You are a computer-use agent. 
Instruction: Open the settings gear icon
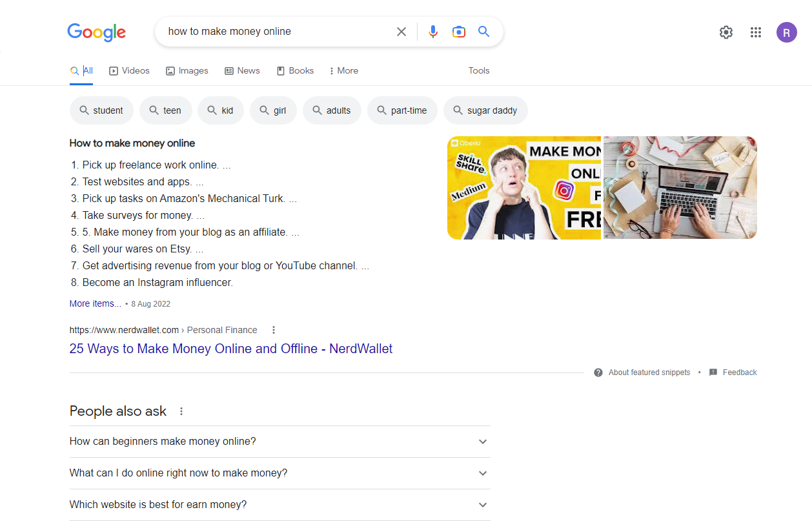[x=726, y=32]
